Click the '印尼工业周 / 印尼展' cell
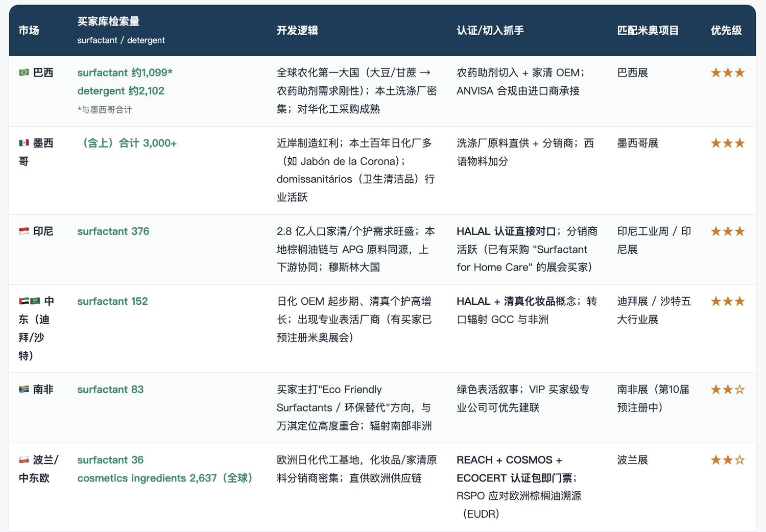This screenshot has height=532, width=766. (654, 240)
